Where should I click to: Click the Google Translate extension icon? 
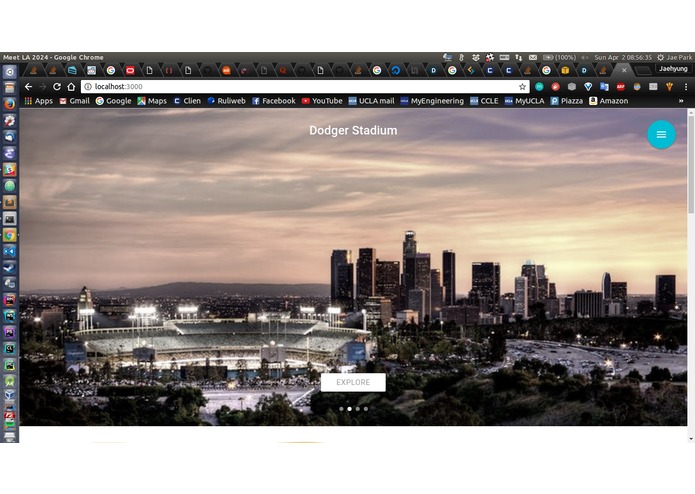(x=604, y=87)
